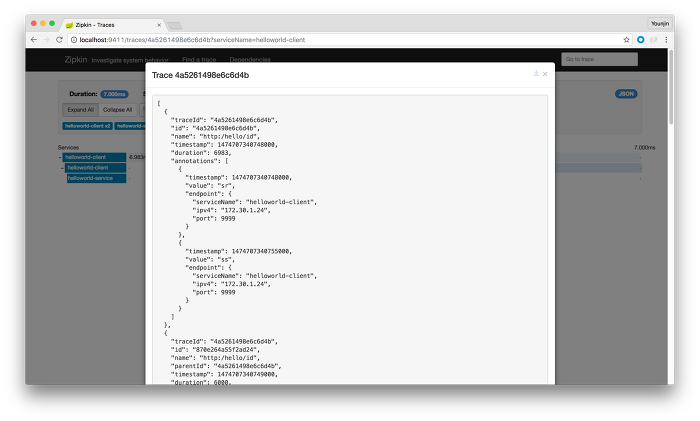The image size is (700, 421).
Task: Click the gray extension icon beside the menu
Action: coord(653,39)
